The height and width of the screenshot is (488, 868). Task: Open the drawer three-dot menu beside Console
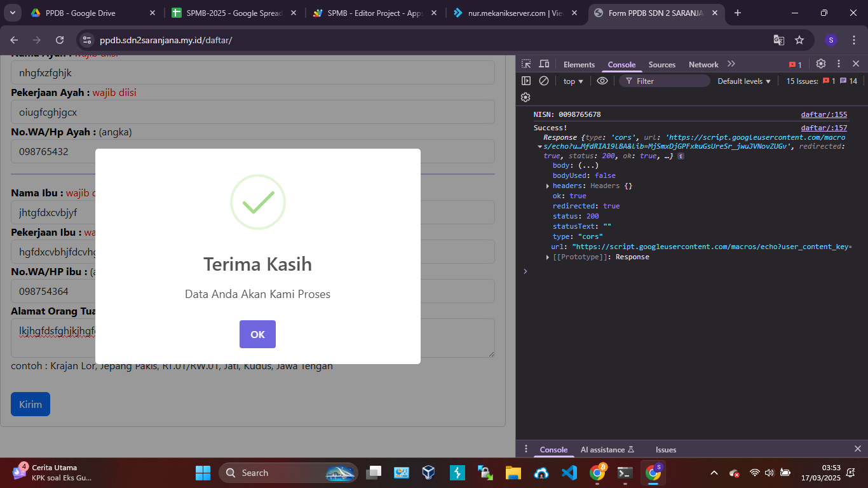(526, 449)
